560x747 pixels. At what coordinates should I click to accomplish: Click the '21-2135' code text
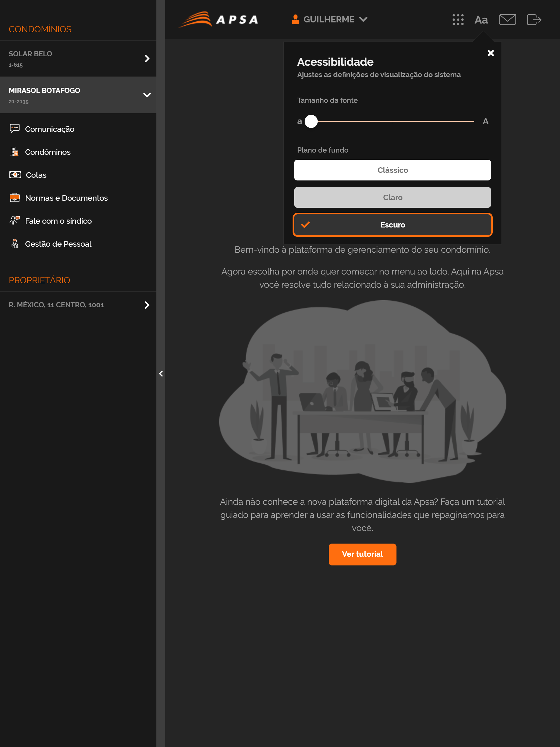coord(19,102)
